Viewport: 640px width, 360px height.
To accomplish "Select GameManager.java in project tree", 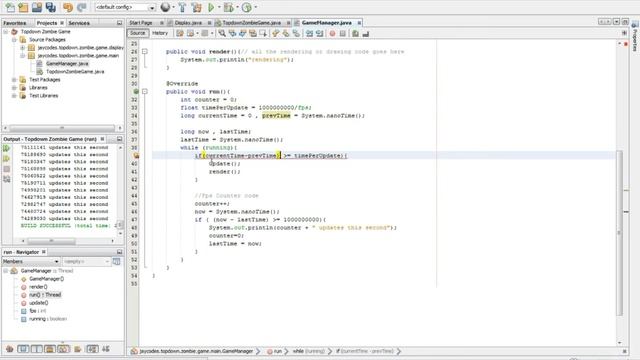I will (67, 64).
